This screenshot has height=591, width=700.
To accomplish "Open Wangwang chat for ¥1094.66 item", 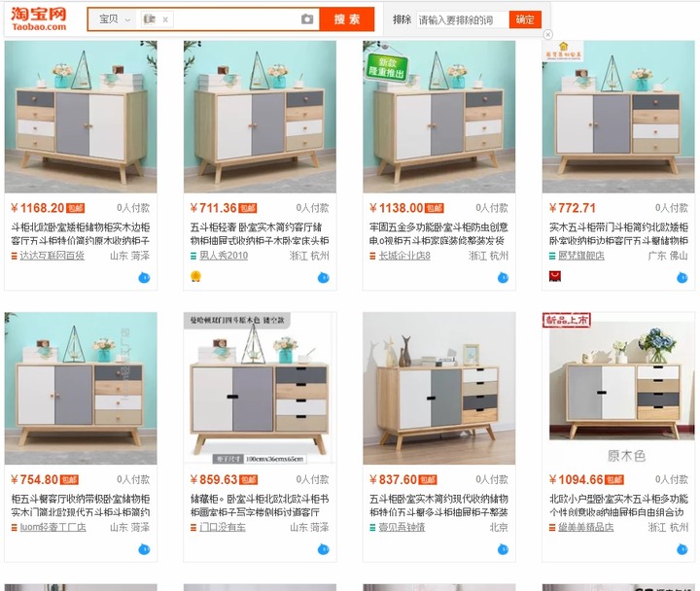I will 682,549.
